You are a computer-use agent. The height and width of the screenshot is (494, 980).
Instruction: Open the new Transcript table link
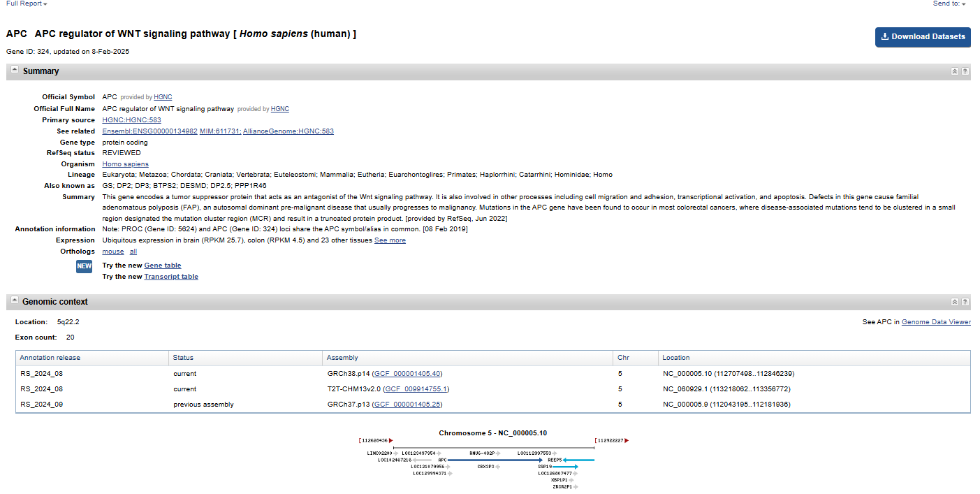pos(170,277)
